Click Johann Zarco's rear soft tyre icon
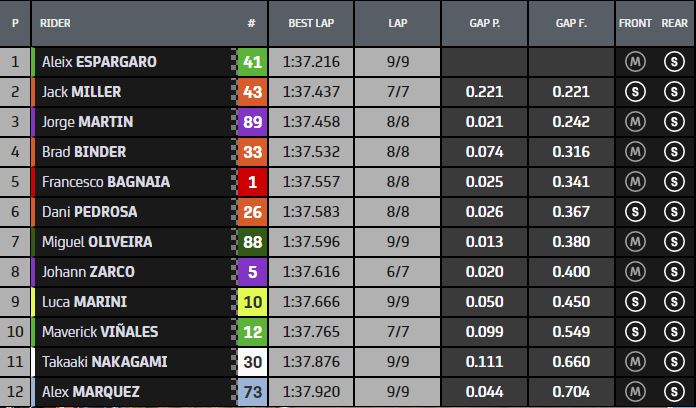Screen dimensions: 696x408 pos(672,272)
